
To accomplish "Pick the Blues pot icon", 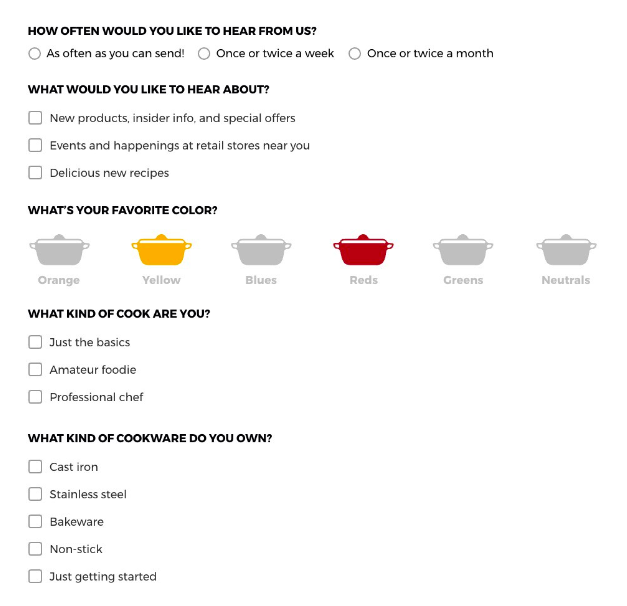I will tap(261, 250).
